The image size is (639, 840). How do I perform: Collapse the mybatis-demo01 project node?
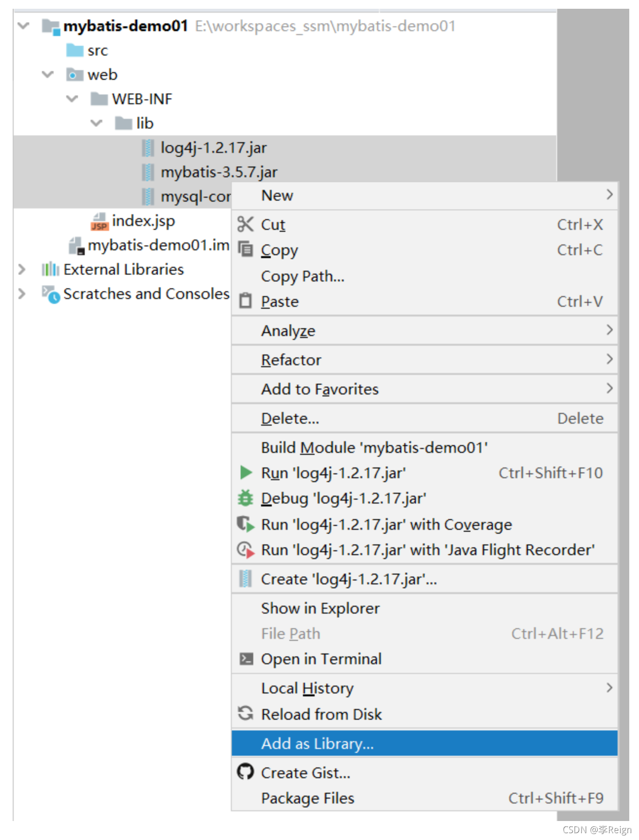pos(23,26)
